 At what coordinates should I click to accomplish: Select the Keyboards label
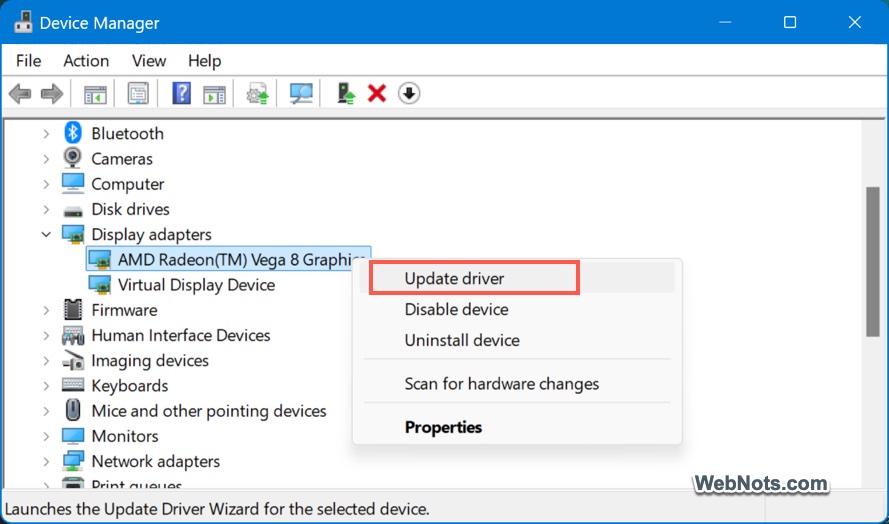[x=130, y=386]
